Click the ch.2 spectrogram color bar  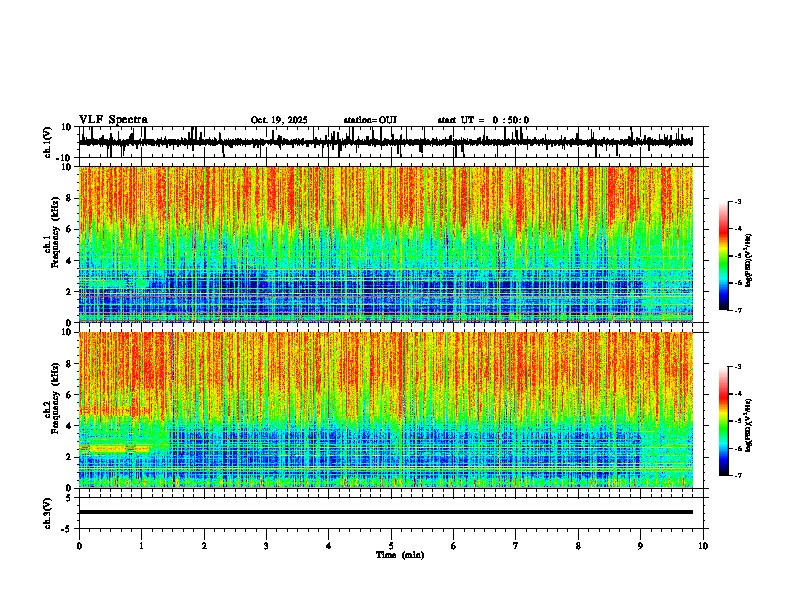click(724, 421)
